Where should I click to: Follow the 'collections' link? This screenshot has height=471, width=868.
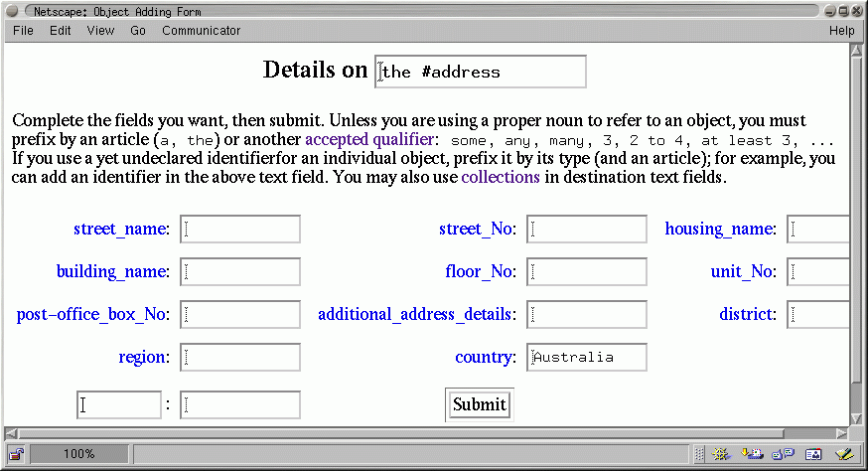(x=501, y=178)
